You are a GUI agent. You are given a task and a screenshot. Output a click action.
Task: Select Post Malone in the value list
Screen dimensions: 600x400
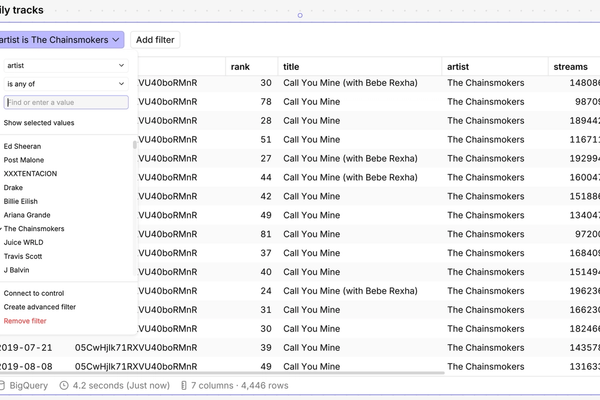click(24, 160)
